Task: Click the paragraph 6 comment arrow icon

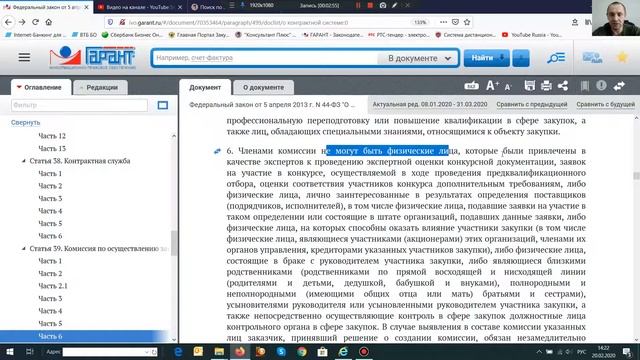Action: click(217, 151)
